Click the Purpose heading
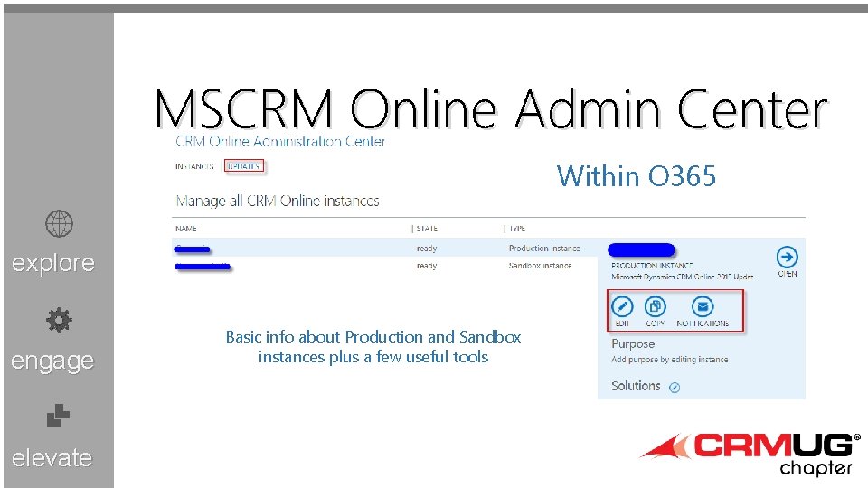Screen dimensions: 868x488 (x=633, y=344)
